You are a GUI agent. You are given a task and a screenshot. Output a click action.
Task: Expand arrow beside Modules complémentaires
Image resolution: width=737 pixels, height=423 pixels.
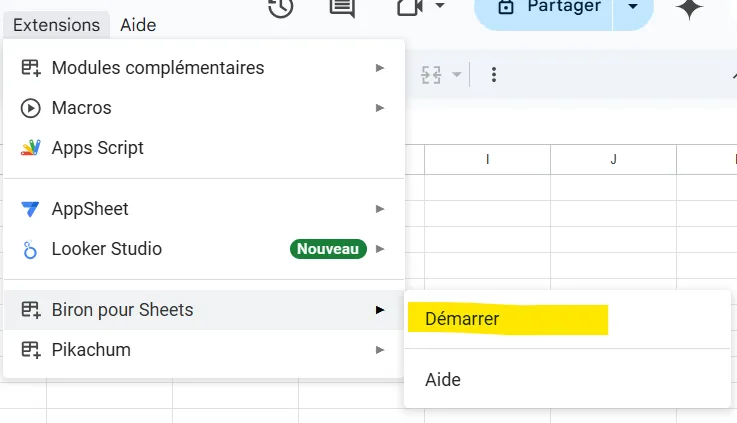[x=380, y=68]
